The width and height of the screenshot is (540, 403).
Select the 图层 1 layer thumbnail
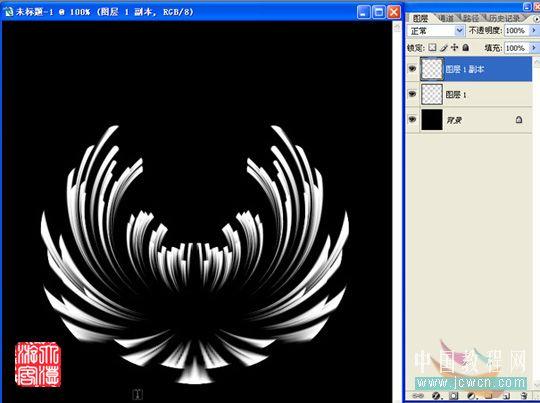[x=432, y=94]
